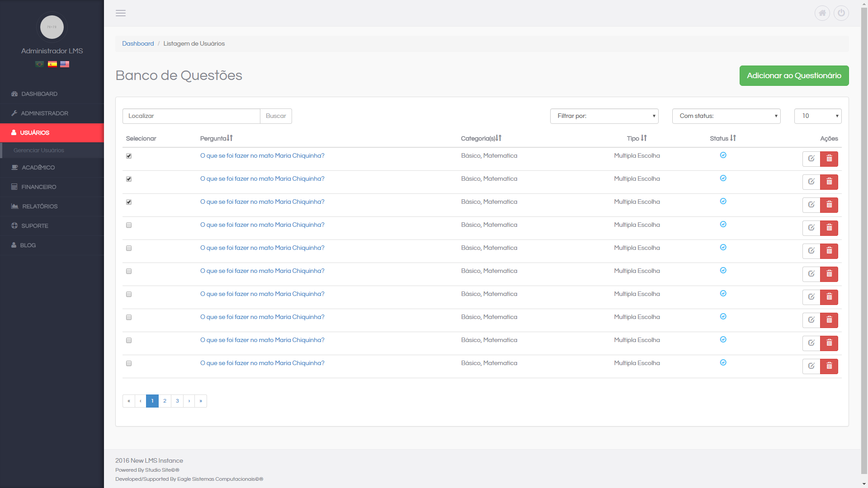Collapse Usuários sidebar menu

click(52, 133)
